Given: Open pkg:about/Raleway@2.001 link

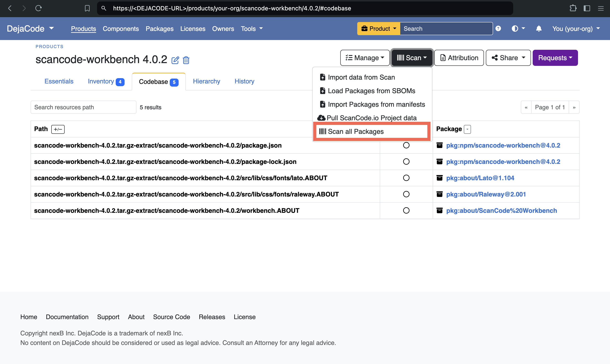Looking at the screenshot, I should pyautogui.click(x=486, y=194).
